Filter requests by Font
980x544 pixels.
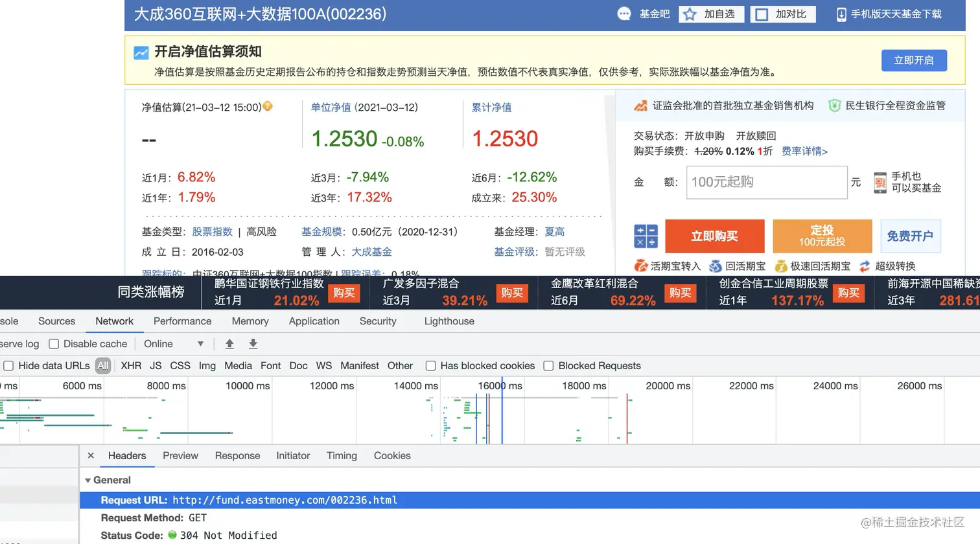(x=270, y=366)
